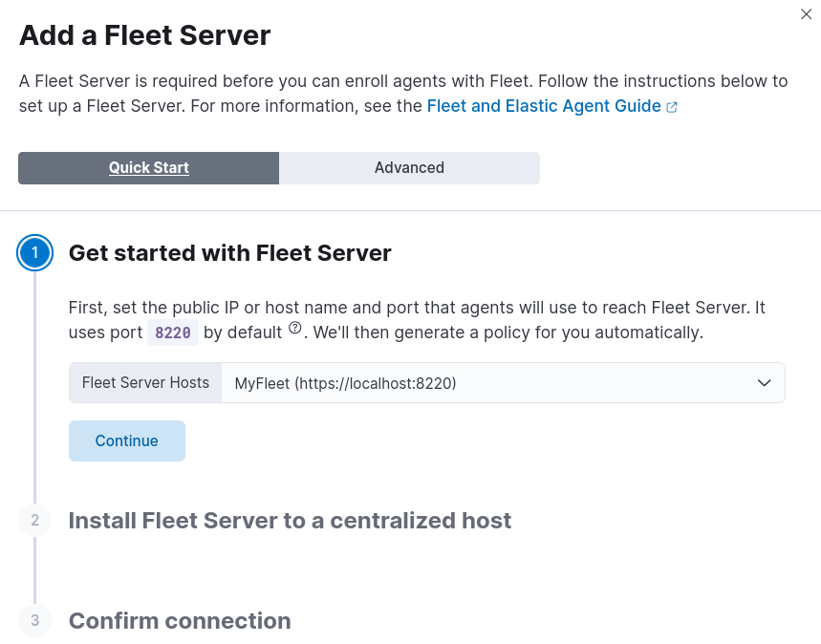The image size is (821, 644).
Task: Open the Fleet and Elastic Agent Guide link
Action: pyautogui.click(x=544, y=106)
